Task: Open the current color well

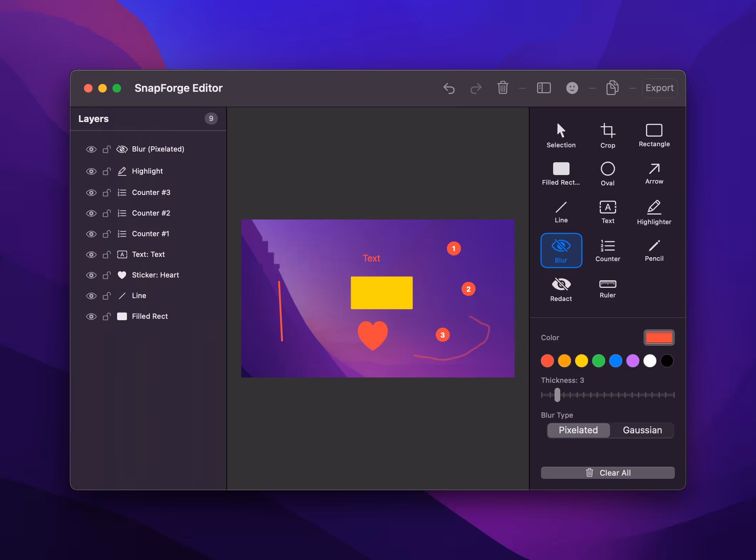Action: 659,337
